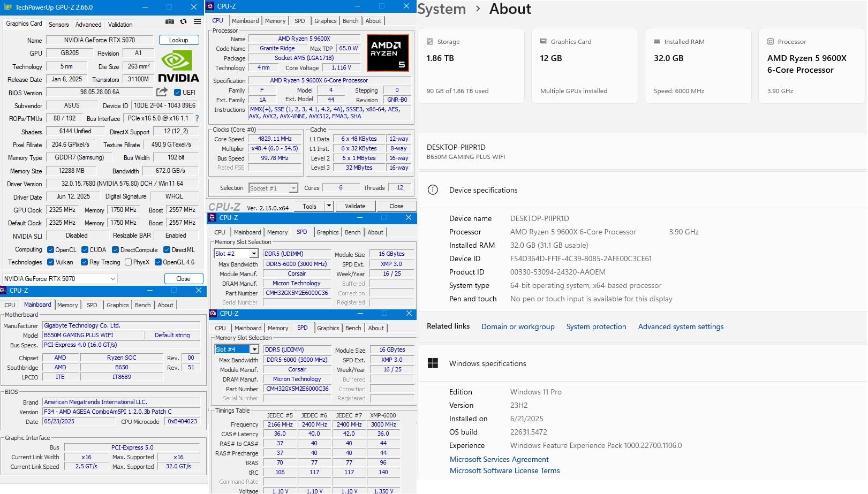Toggle the Vulkan checkbox

click(x=50, y=262)
